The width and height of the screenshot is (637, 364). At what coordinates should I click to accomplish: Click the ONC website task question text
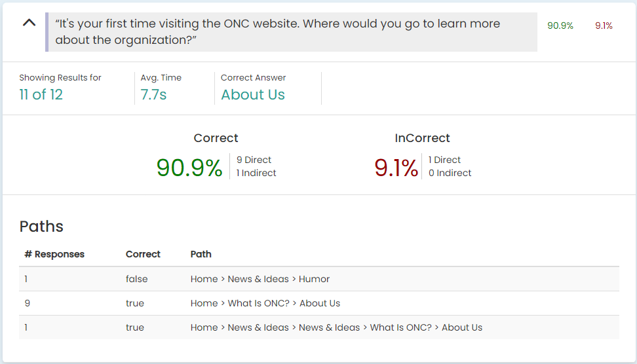[277, 31]
